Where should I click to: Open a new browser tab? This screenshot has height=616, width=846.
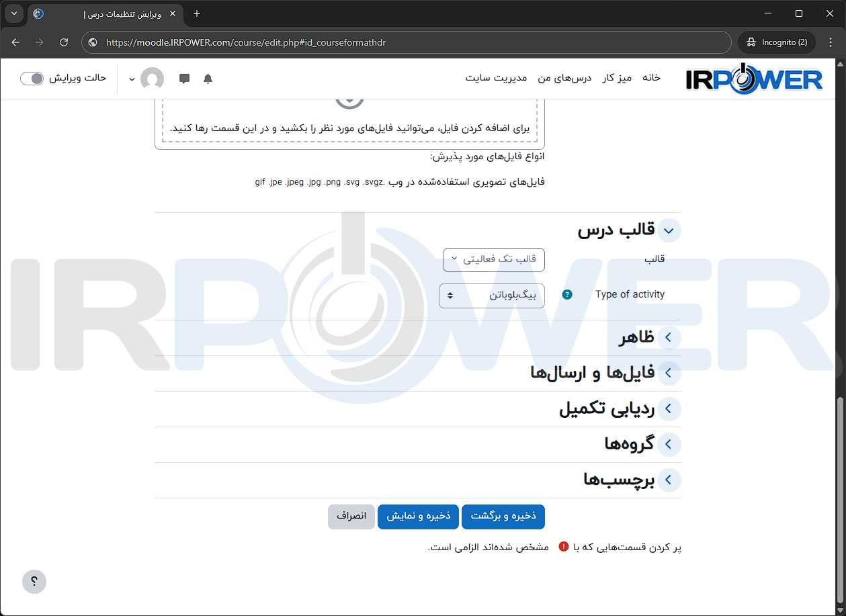196,13
